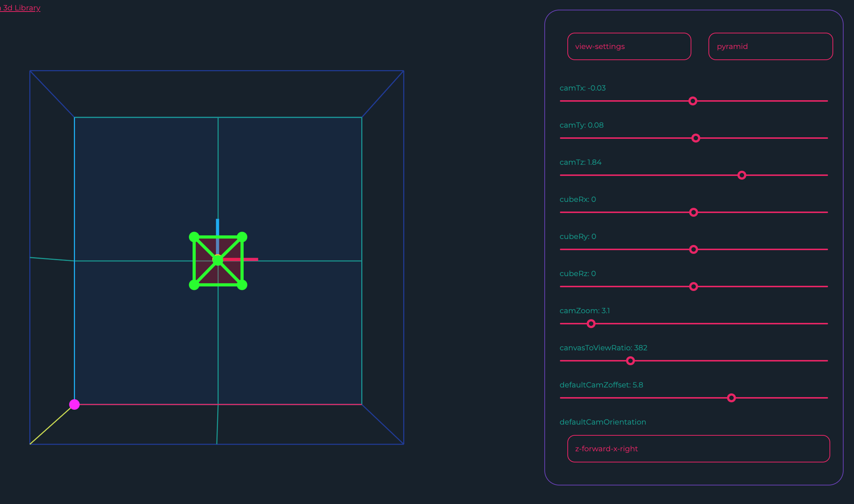854x504 pixels.
Task: Click the pyramid's top-left green vertex
Action: (194, 237)
